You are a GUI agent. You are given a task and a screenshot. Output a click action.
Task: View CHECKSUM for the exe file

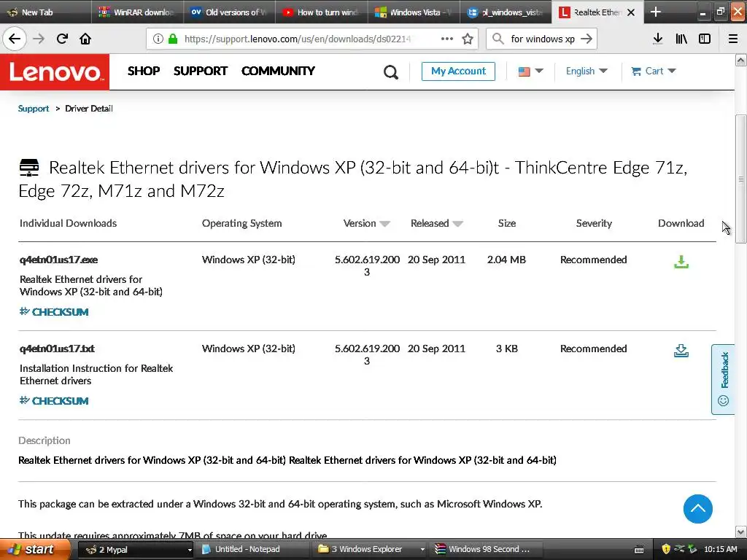(54, 312)
